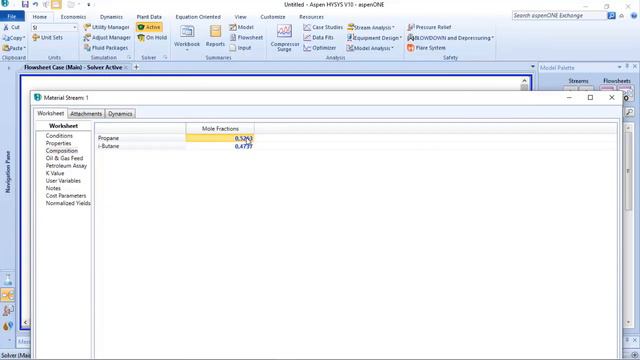This screenshot has width=640, height=360.
Task: Select Properties in Worksheet list
Action: tap(58, 143)
